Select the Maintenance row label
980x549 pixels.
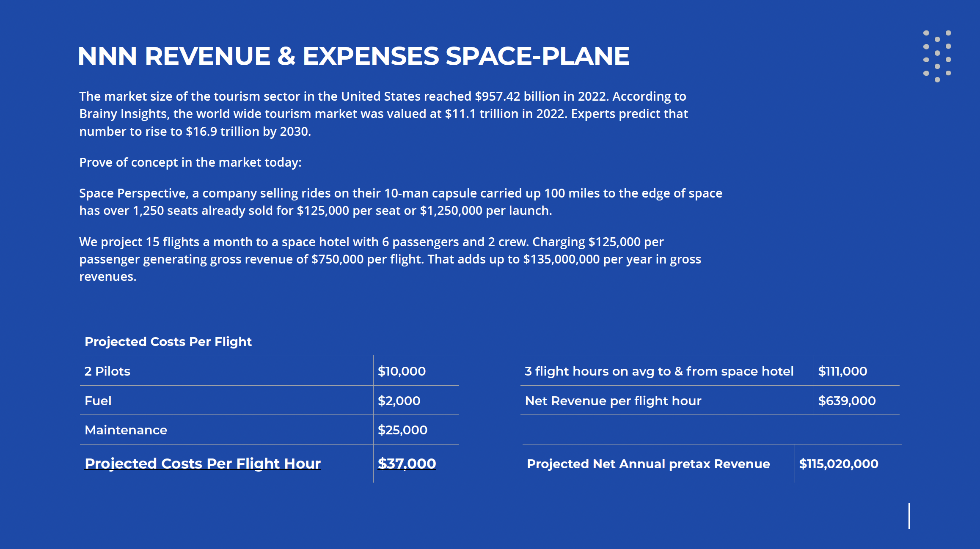coord(226,430)
